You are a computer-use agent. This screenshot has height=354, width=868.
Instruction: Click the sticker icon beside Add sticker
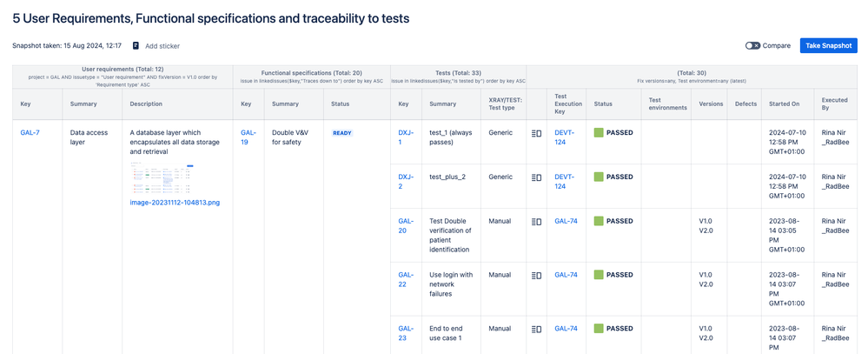point(136,46)
